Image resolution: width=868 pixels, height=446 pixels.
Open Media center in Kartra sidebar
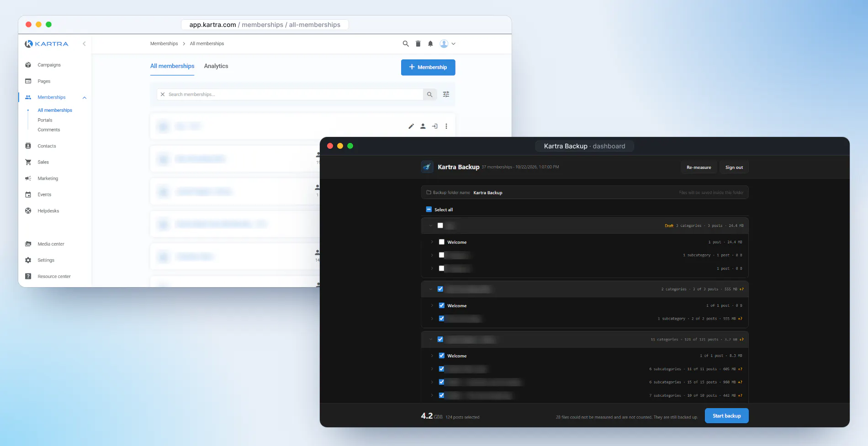click(51, 244)
